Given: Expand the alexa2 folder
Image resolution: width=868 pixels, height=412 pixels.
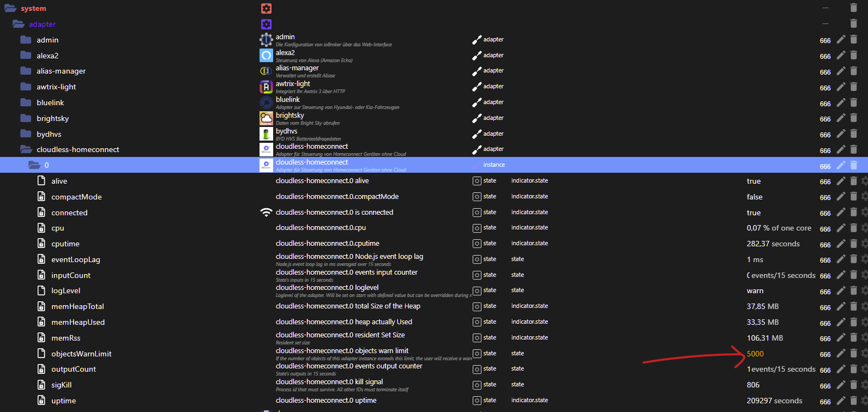Looking at the screenshot, I should coord(26,56).
